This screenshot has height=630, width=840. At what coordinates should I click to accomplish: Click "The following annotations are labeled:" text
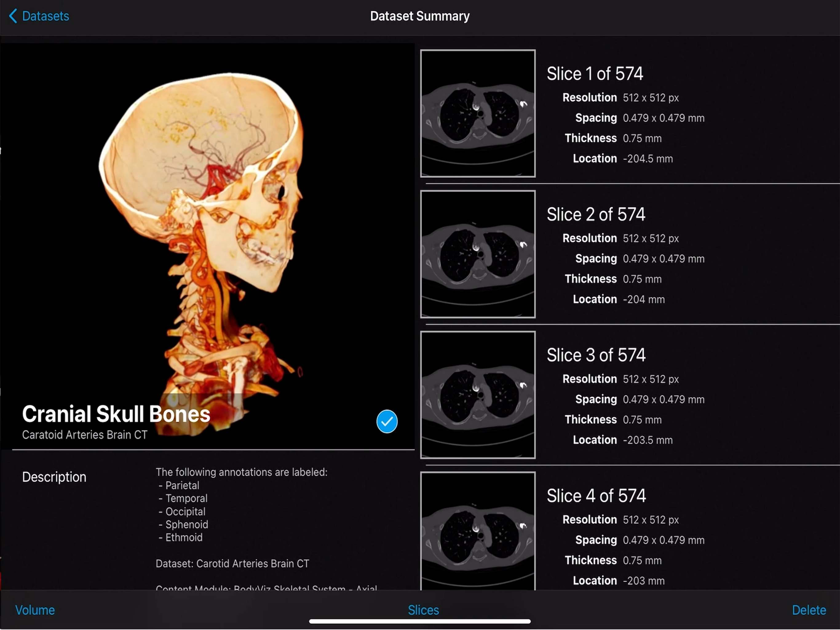pyautogui.click(x=242, y=472)
